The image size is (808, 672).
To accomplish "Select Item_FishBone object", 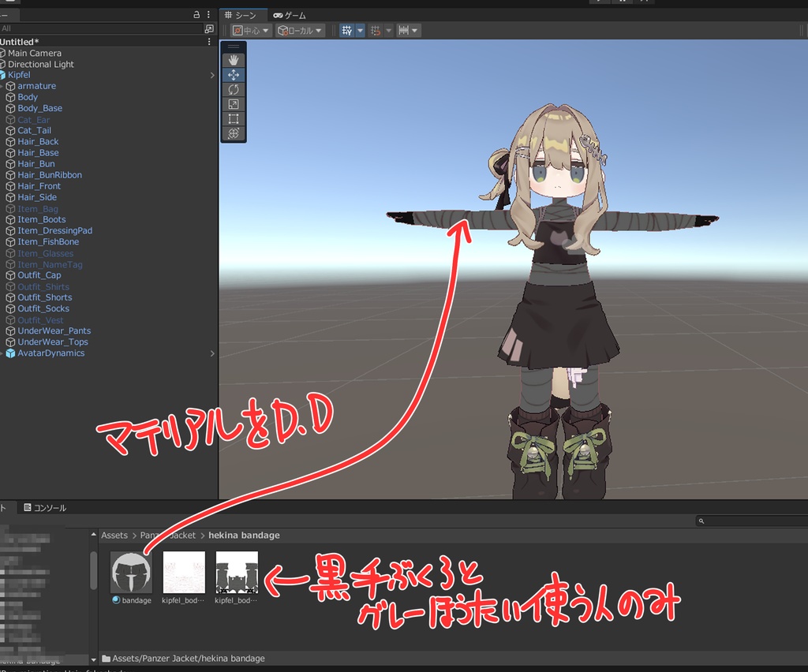I will click(48, 241).
